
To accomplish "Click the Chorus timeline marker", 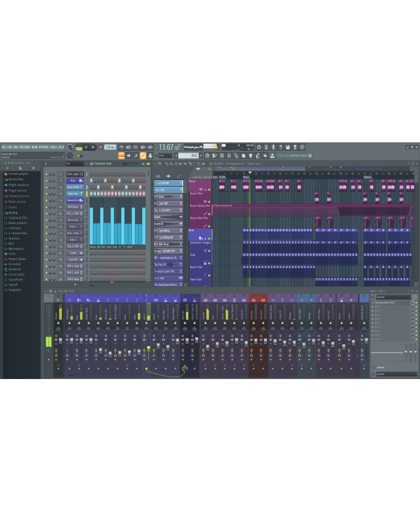I will [367, 177].
